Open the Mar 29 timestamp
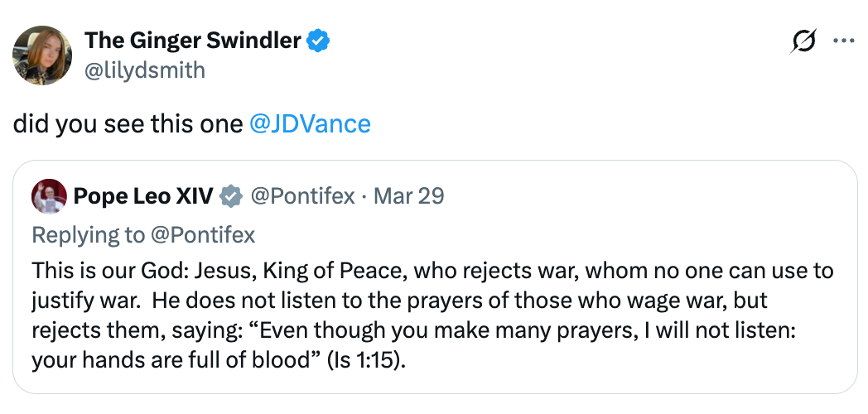The image size is (868, 414). click(409, 196)
